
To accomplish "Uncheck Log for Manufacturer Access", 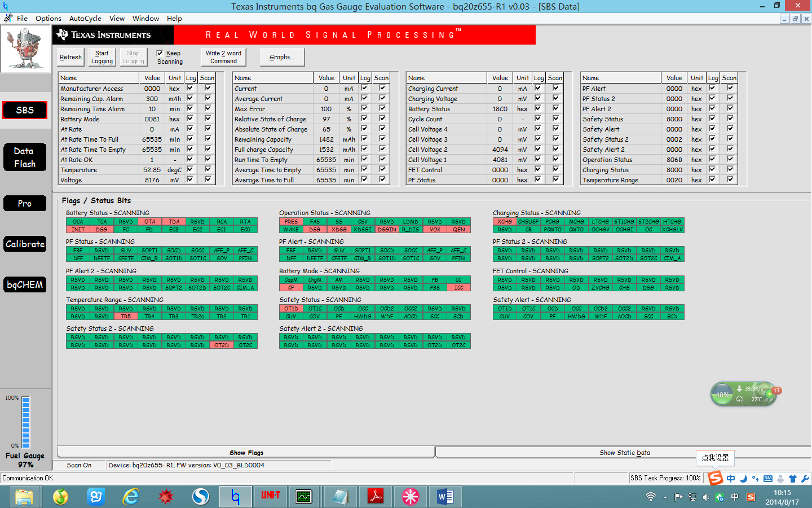I will pyautogui.click(x=191, y=88).
